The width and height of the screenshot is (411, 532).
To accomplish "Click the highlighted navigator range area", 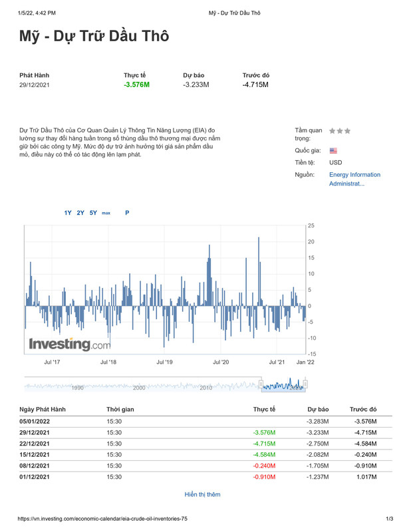I will [x=283, y=385].
